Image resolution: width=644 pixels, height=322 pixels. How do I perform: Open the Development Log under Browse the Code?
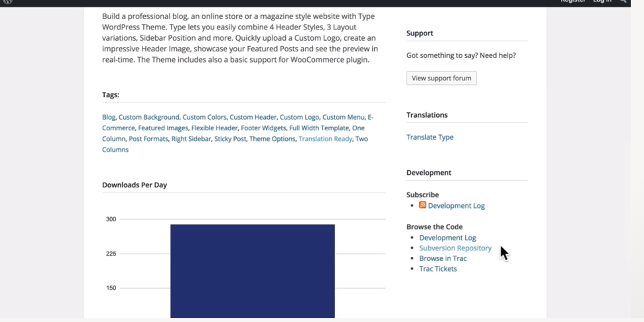click(448, 237)
